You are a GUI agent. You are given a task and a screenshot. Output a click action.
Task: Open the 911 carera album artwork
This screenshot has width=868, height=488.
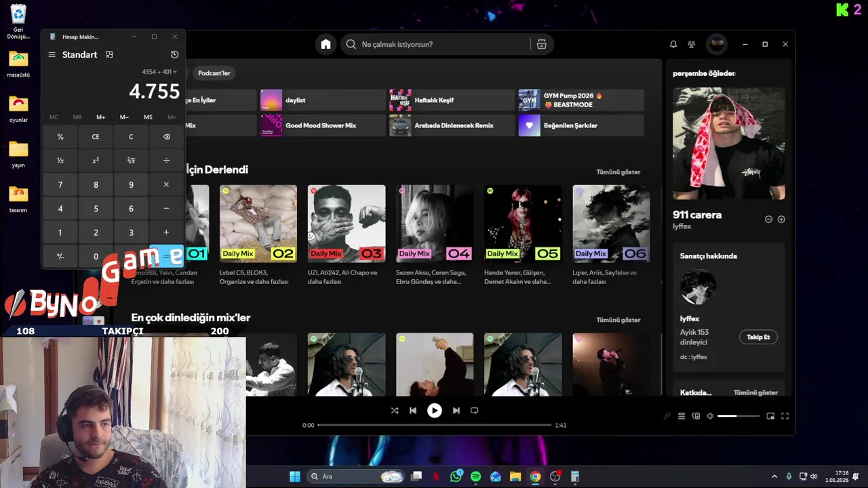tap(729, 144)
